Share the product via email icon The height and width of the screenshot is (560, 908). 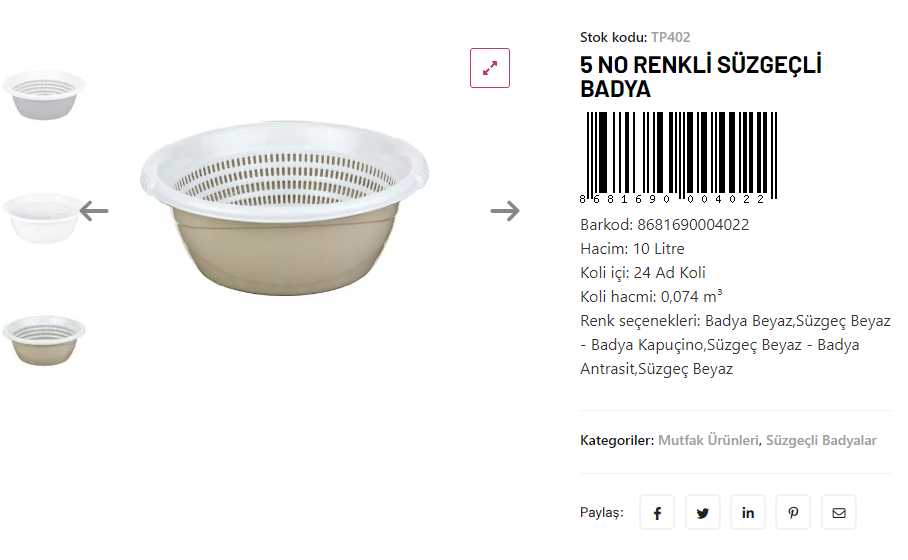pos(839,512)
